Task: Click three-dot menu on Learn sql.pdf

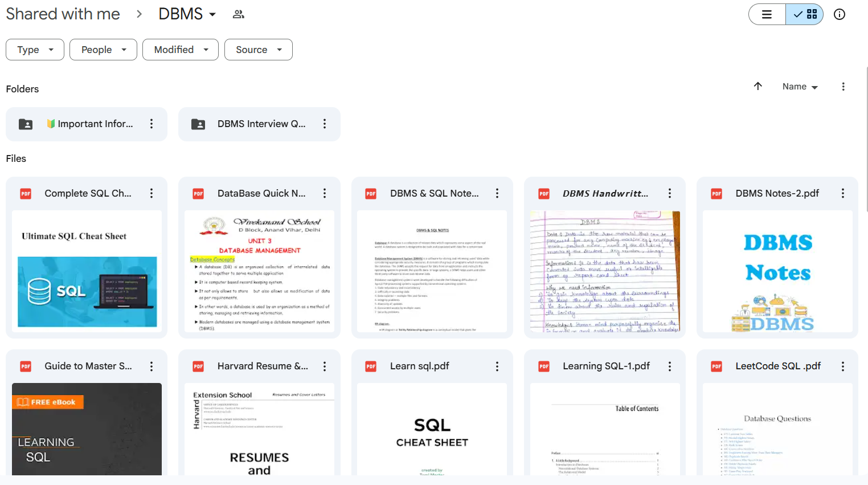Action: (x=497, y=366)
